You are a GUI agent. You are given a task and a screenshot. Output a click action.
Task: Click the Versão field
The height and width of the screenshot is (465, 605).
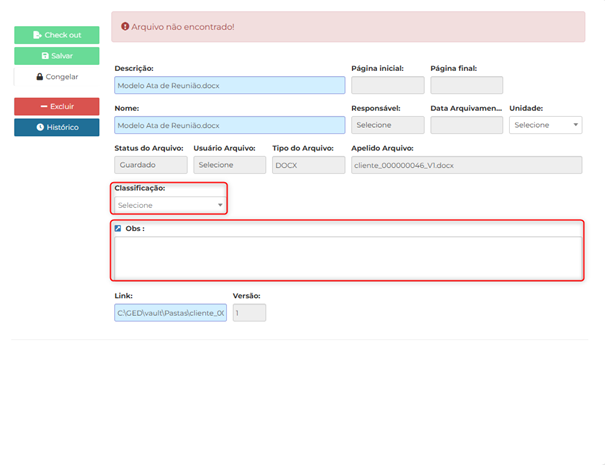coord(249,313)
